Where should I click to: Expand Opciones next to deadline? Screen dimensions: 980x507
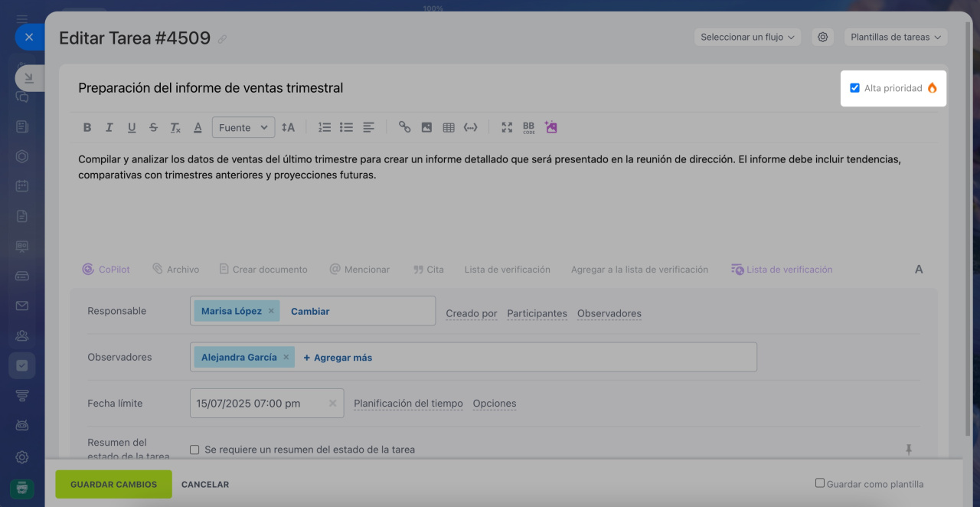(x=495, y=404)
